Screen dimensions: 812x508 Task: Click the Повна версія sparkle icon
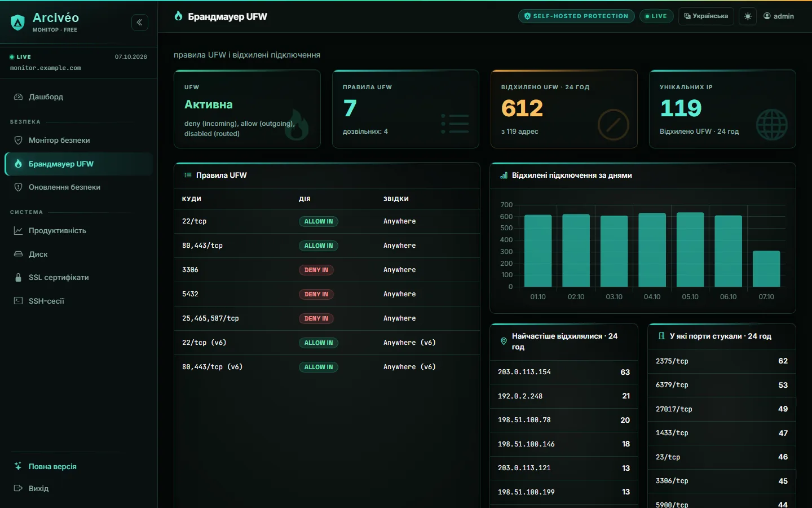(18, 466)
